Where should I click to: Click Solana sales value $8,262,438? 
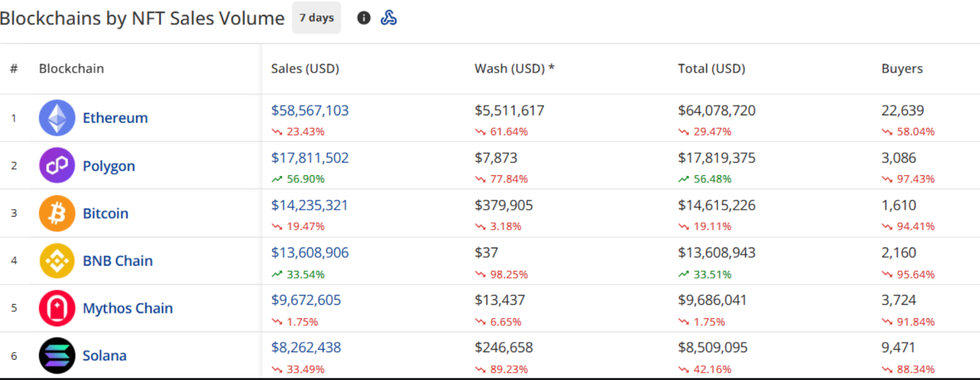click(306, 348)
